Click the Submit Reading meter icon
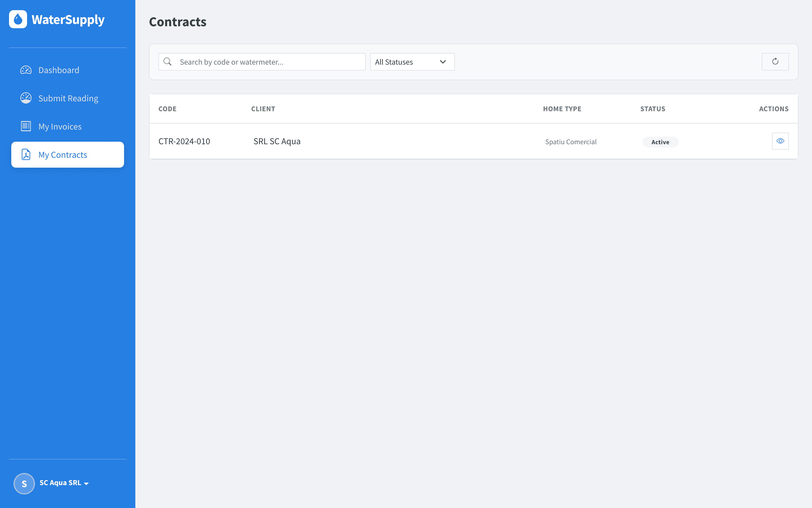This screenshot has width=812, height=508. pos(26,98)
